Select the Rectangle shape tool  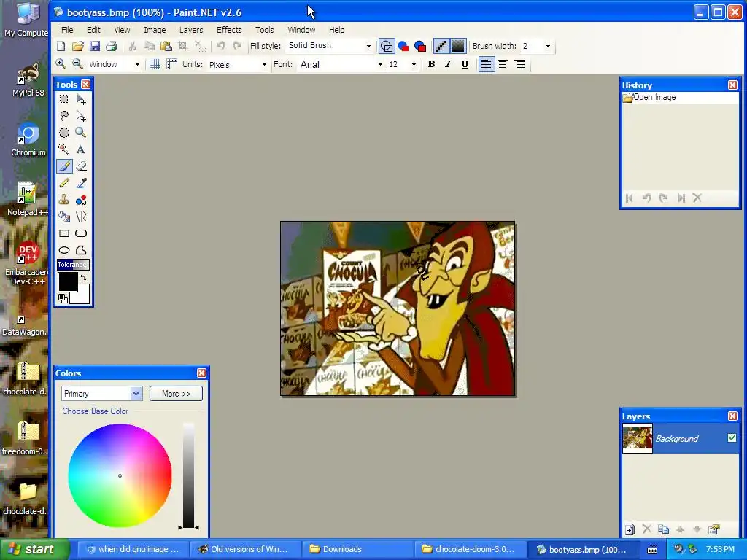(x=64, y=233)
